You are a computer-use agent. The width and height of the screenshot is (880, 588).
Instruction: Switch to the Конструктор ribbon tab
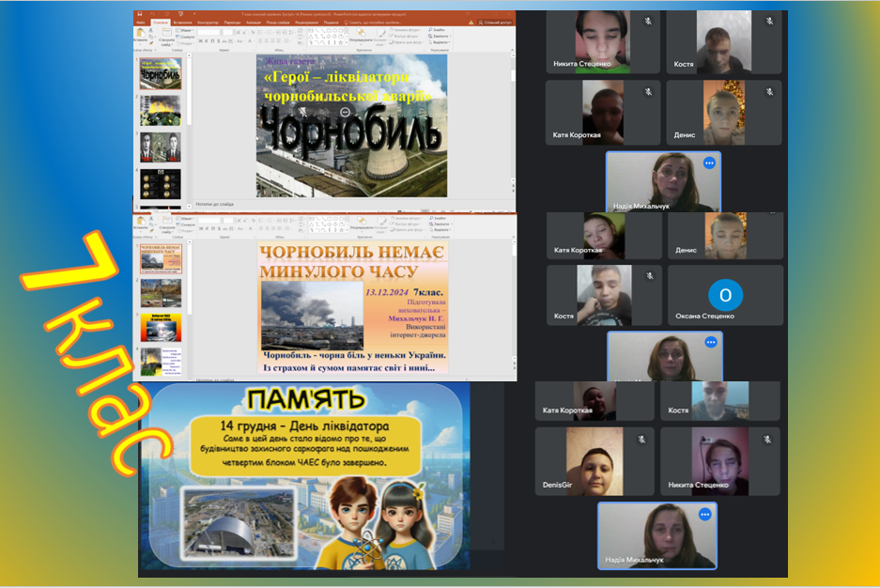pyautogui.click(x=208, y=23)
